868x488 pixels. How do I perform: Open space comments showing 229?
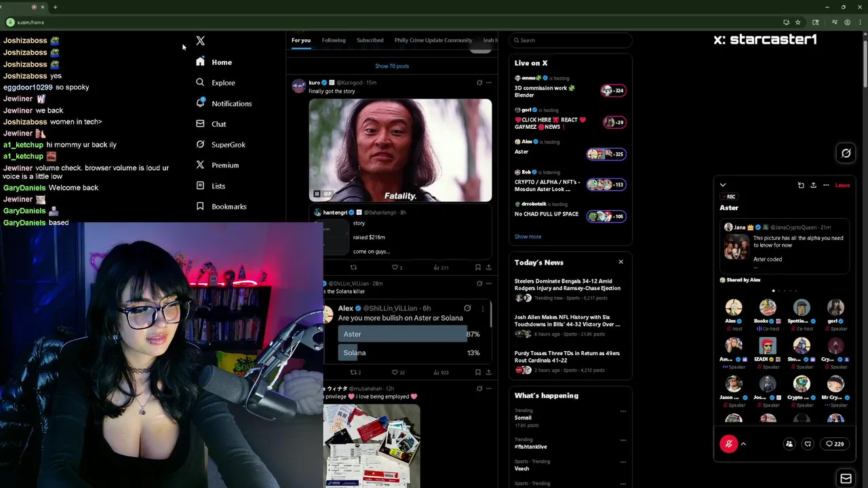(835, 444)
